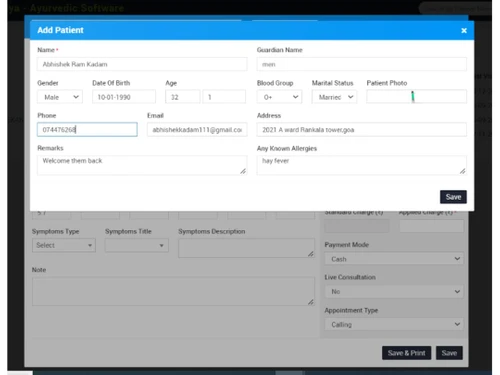Open the Symptoms Title dropdown
Screen dimensions: 500x375
pyautogui.click(x=137, y=245)
